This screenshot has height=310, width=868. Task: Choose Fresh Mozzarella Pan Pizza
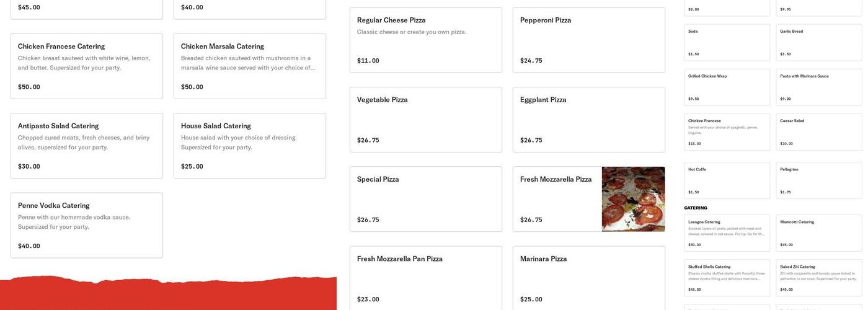pos(425,278)
